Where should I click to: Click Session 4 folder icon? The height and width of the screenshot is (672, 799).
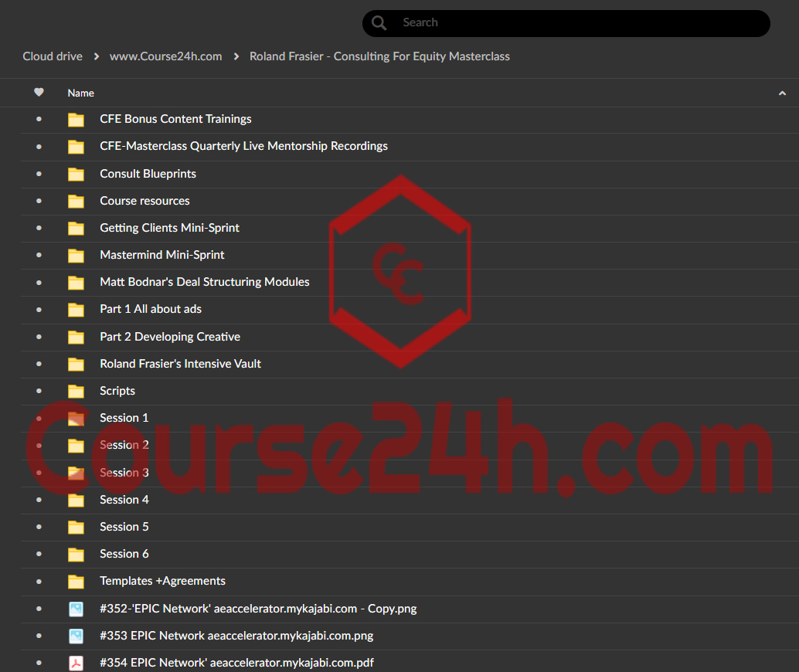(x=76, y=501)
